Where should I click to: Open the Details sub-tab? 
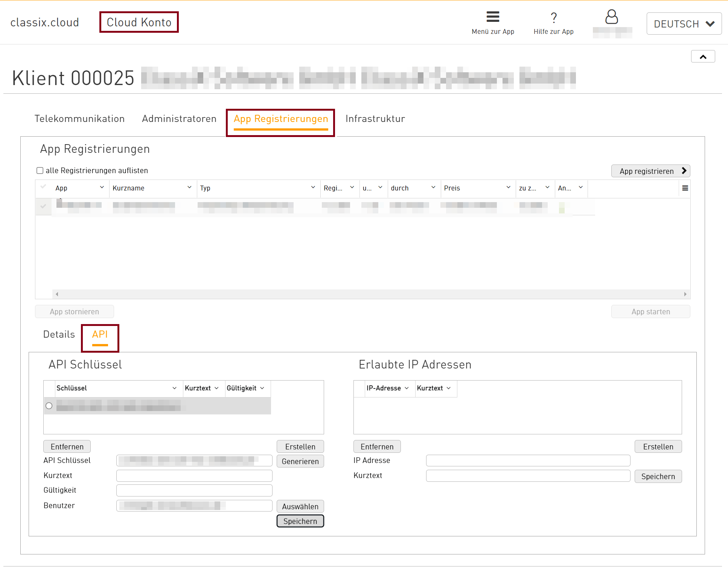click(59, 334)
